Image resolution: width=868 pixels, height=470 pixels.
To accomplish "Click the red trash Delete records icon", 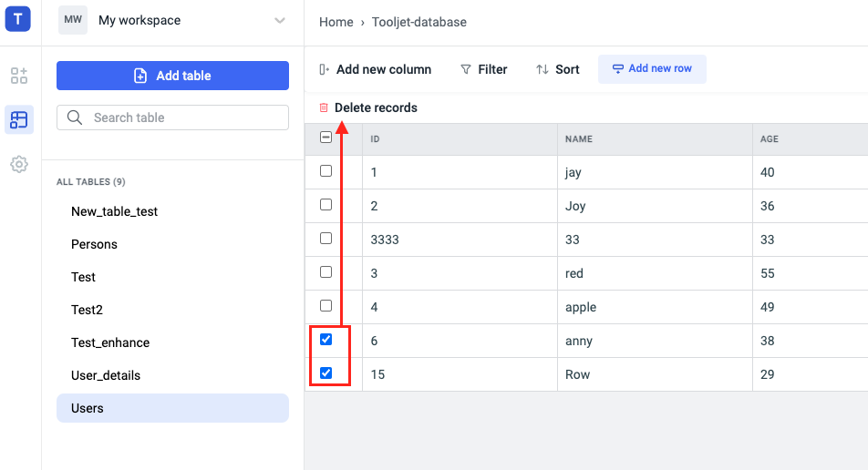I will pos(324,107).
